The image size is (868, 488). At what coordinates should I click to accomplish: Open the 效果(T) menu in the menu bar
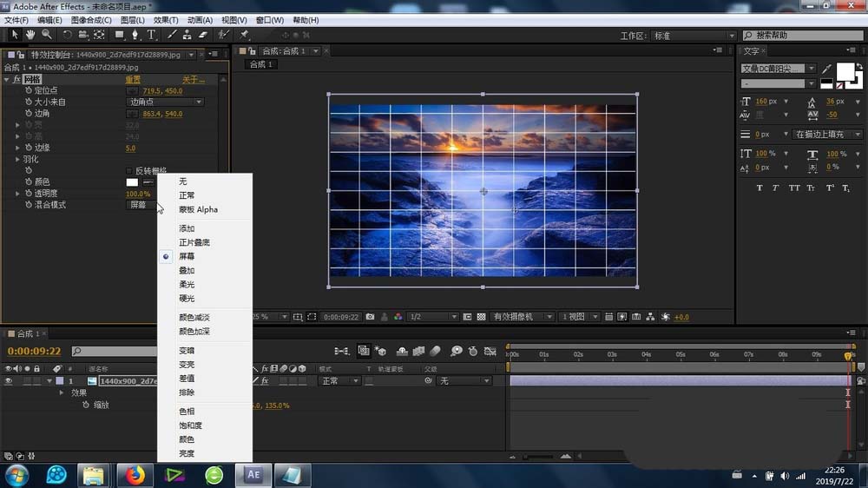click(166, 19)
